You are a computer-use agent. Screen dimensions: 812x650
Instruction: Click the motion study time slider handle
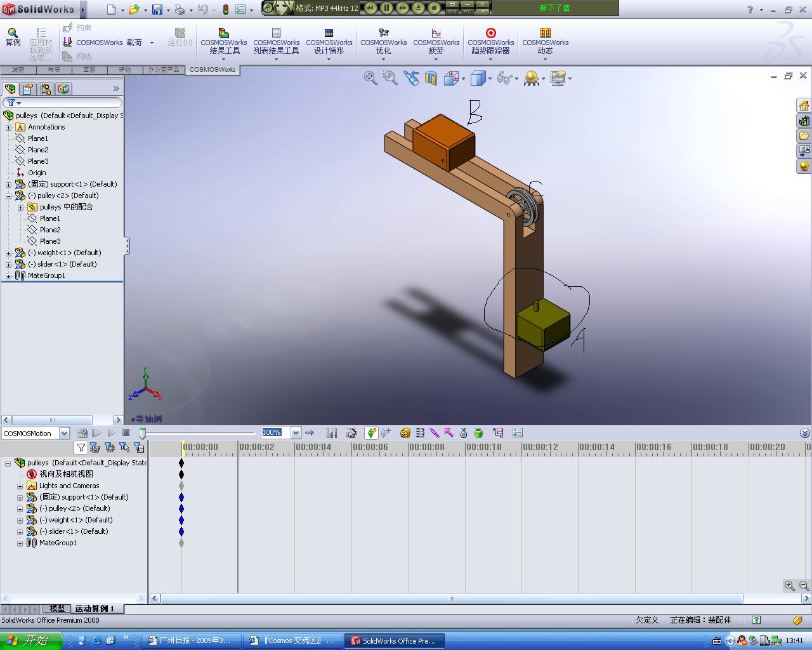[143, 433]
